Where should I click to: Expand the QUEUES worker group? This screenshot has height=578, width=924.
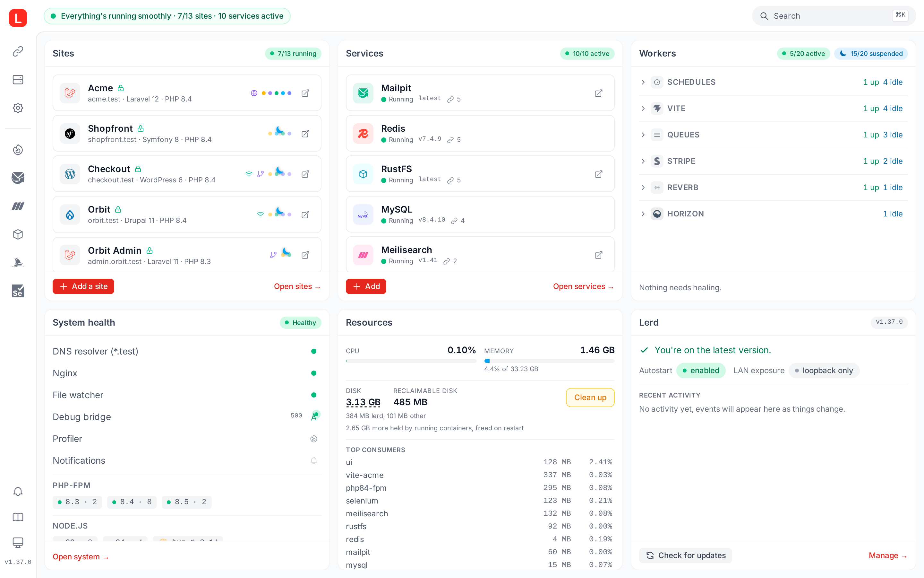tap(773, 135)
